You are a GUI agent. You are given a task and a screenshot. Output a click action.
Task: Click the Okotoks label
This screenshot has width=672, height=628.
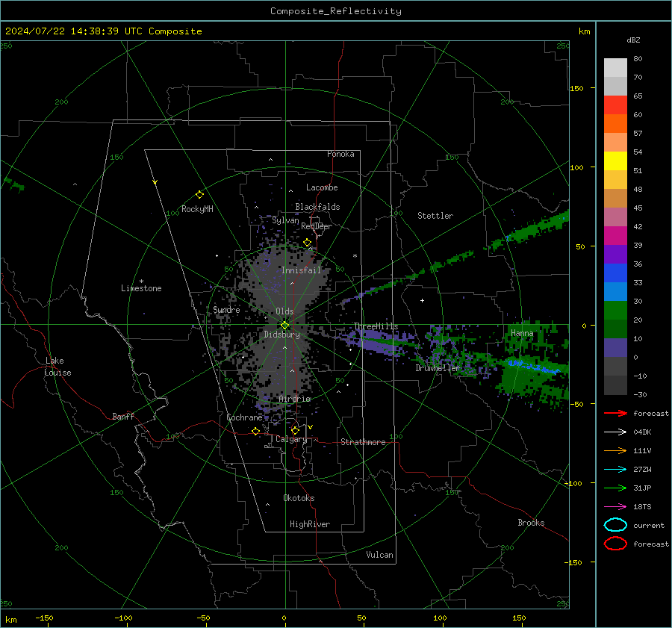299,498
